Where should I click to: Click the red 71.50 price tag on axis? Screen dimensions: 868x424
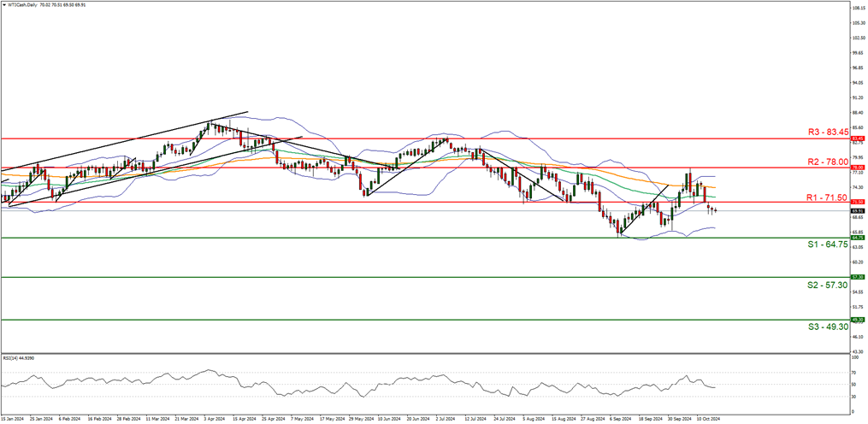click(x=858, y=202)
